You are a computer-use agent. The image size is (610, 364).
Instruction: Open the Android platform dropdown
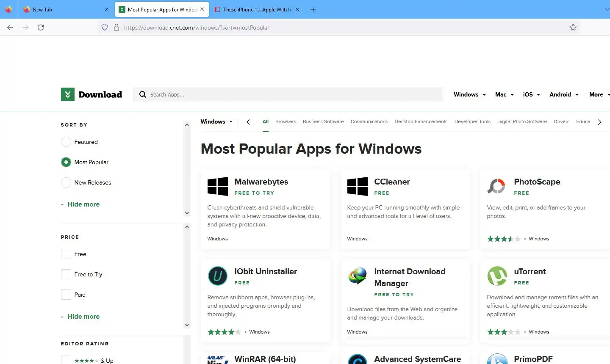tap(564, 94)
